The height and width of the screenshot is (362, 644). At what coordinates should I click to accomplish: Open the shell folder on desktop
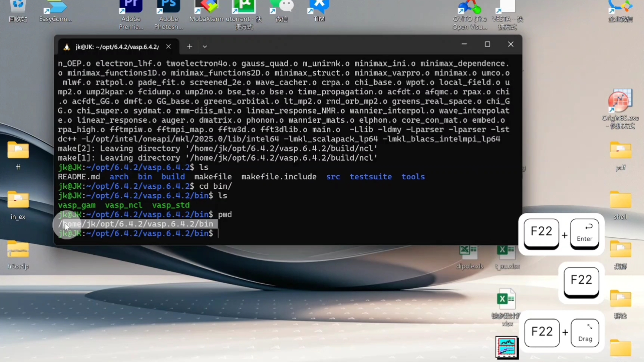[x=620, y=201]
